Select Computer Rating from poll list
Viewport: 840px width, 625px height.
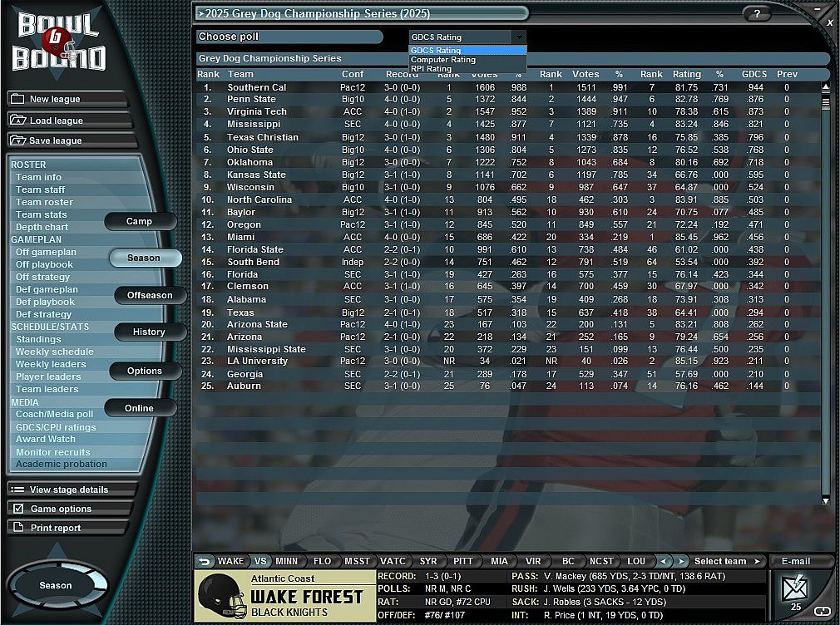click(x=467, y=60)
